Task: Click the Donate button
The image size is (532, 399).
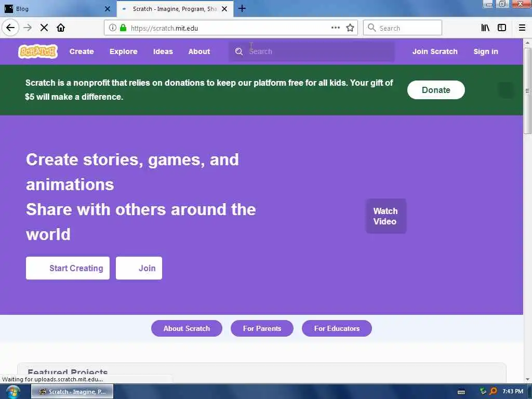Action: (436, 90)
